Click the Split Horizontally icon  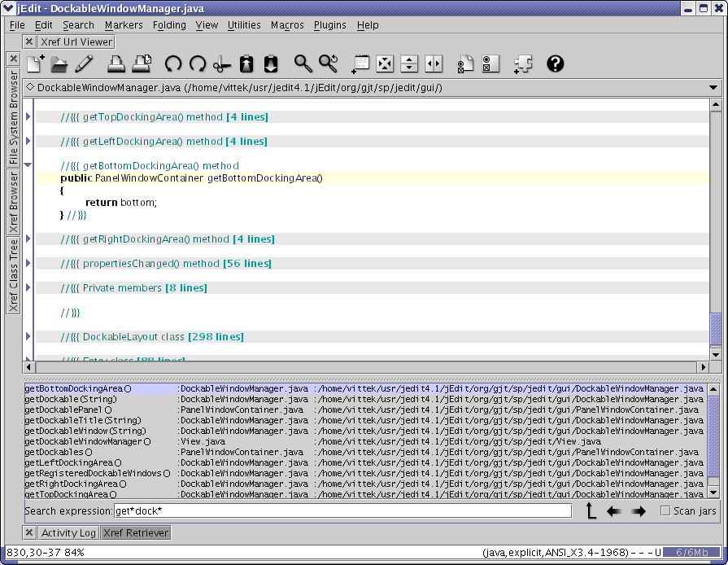[x=409, y=64]
